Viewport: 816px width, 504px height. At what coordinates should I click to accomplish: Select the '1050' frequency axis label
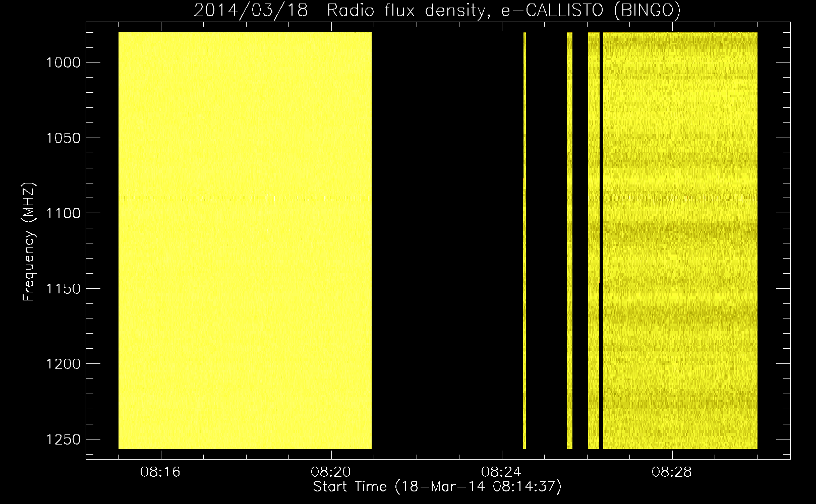tap(63, 138)
